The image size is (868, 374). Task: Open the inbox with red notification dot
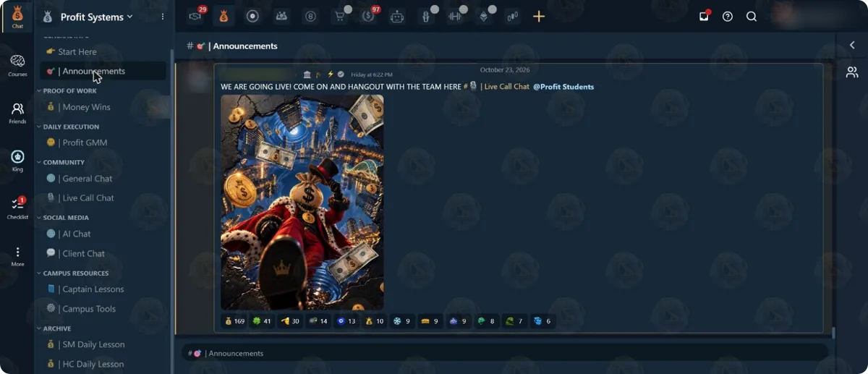[x=704, y=16]
